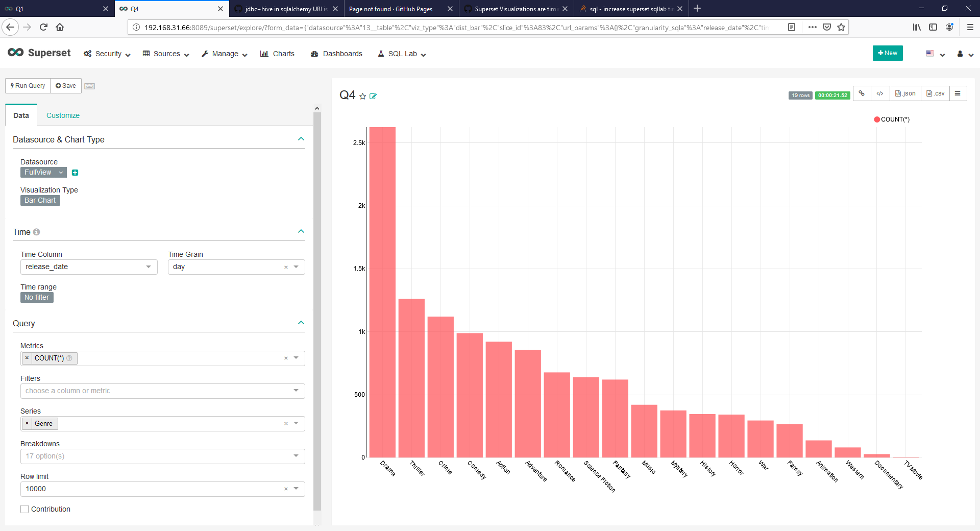The image size is (980, 531).
Task: Export chart data as .json
Action: point(905,93)
